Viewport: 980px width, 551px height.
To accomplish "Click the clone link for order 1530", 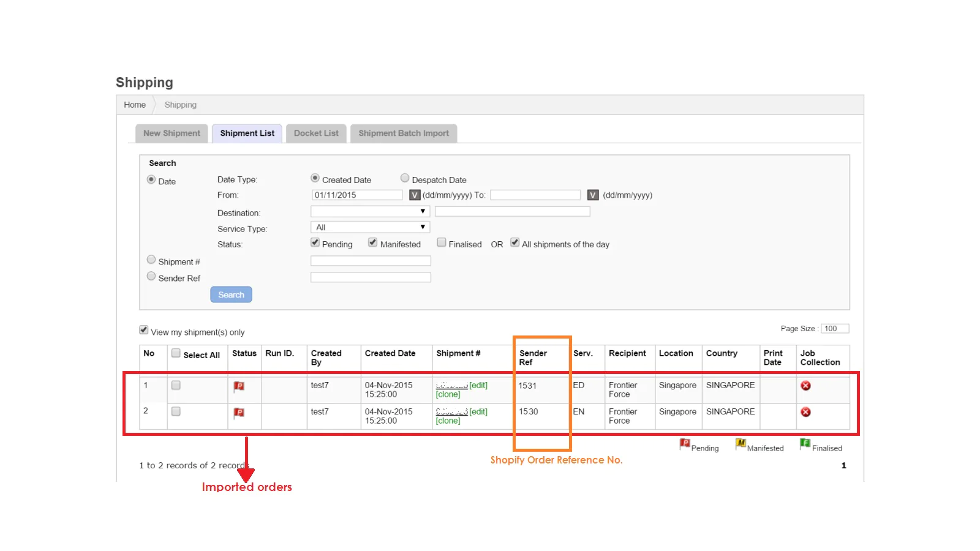I will 448,421.
